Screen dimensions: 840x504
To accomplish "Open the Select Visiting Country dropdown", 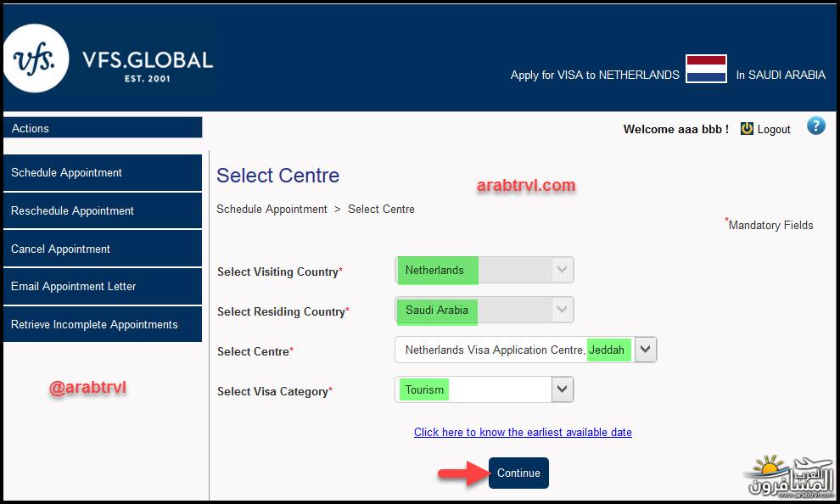I will pyautogui.click(x=484, y=270).
